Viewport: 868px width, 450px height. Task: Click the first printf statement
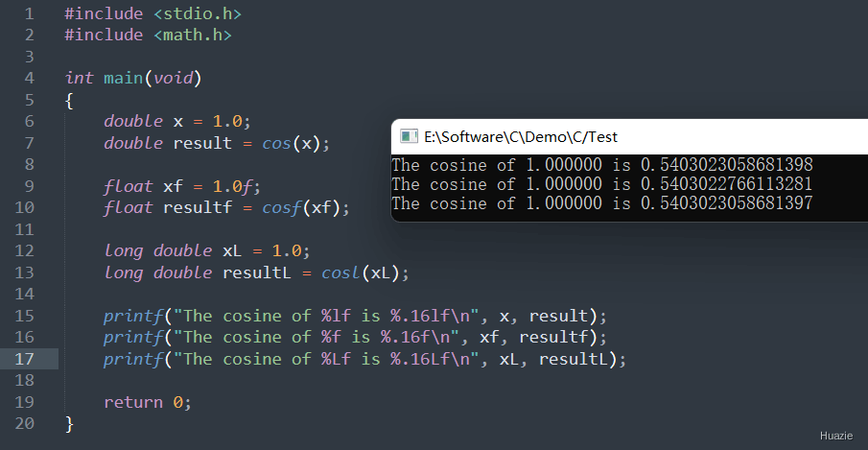(355, 316)
